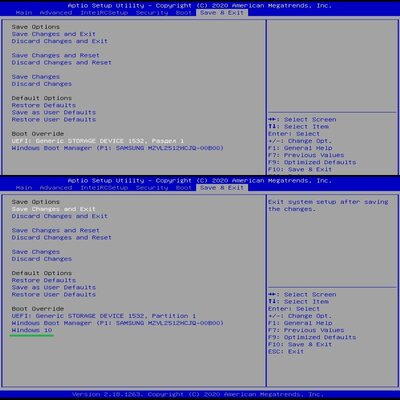Image resolution: width=400 pixels, height=400 pixels.
Task: Select Save Changes and Reset in the lower screen
Action: pos(56,230)
